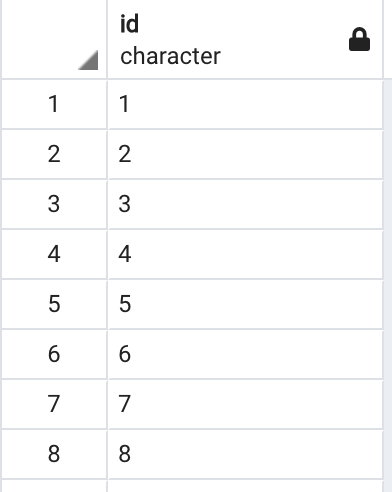Screen dimensions: 392x492
Task: Select row number 8 header
Action: 54,454
